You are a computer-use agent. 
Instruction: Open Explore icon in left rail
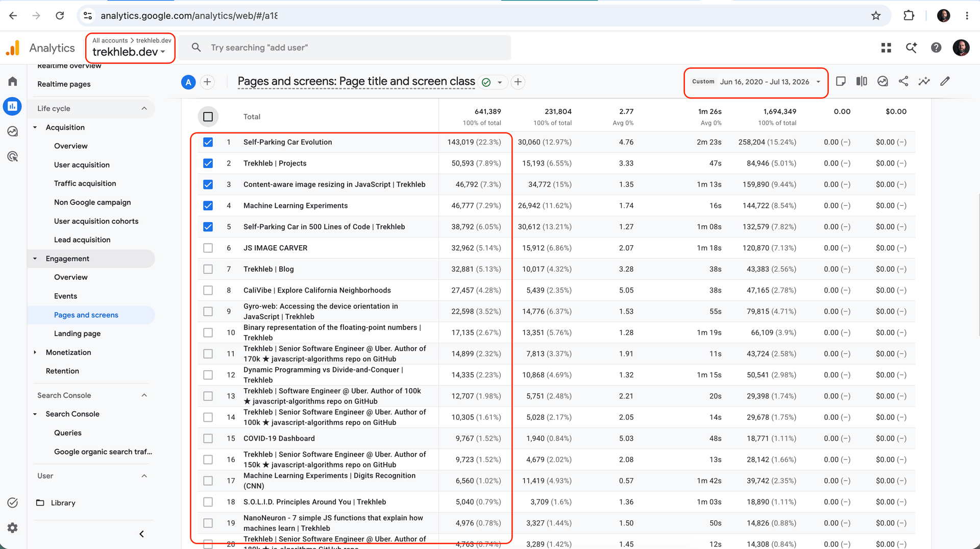pos(13,131)
